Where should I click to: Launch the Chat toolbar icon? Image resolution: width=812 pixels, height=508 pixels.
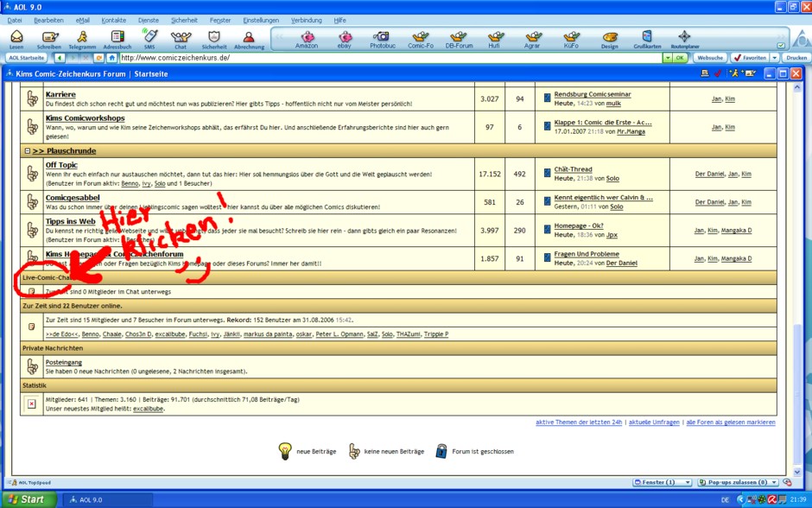coord(181,37)
